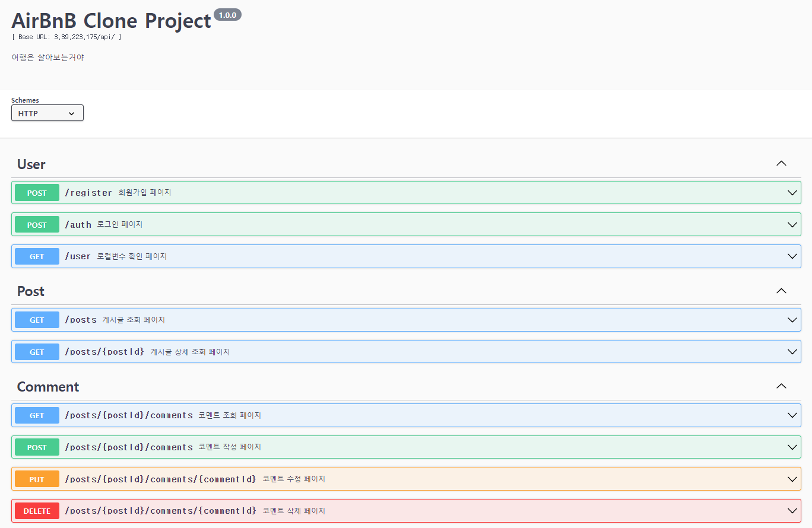The image size is (812, 528).
Task: Click the 여행은 살아보는거야 description text
Action: (47, 58)
